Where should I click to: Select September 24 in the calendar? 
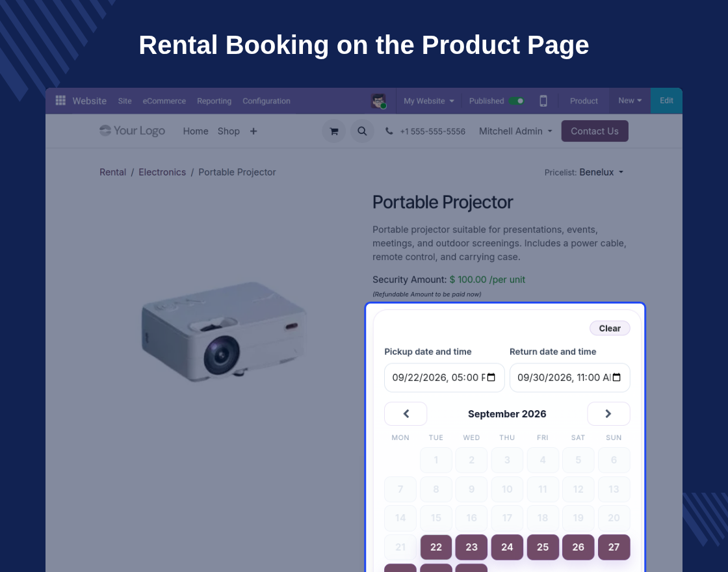(507, 547)
